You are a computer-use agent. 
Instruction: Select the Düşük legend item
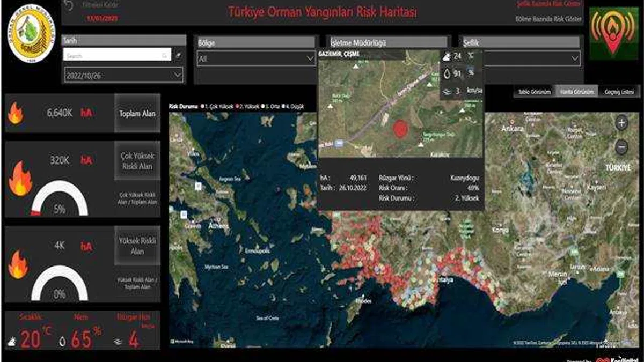click(x=293, y=107)
